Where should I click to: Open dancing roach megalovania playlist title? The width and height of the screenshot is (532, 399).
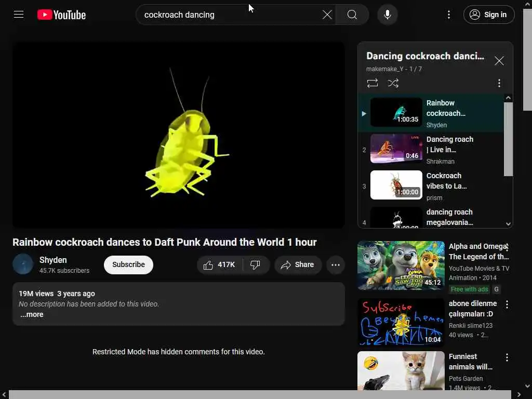449,217
